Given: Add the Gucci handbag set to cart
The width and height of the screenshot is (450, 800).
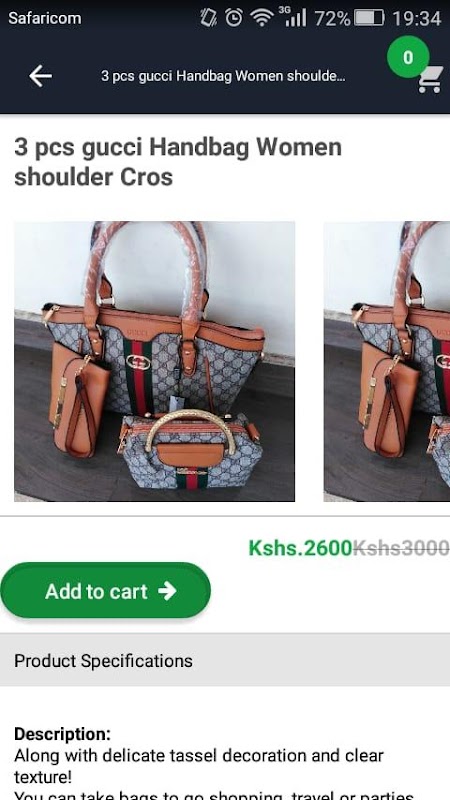Looking at the screenshot, I should 106,590.
